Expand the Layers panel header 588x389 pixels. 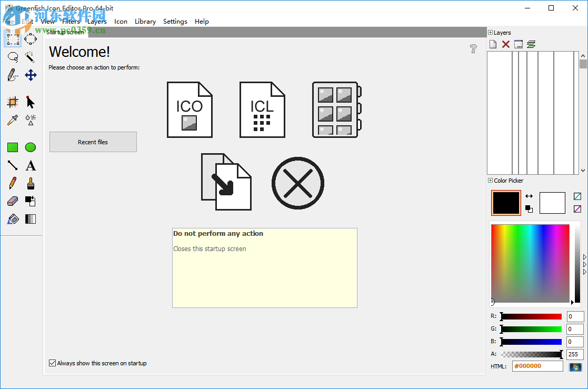pos(490,32)
